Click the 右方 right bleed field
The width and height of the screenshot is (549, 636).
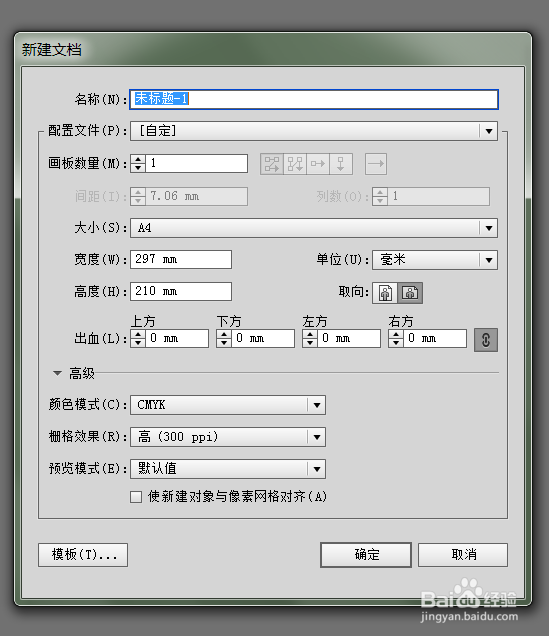(x=435, y=339)
